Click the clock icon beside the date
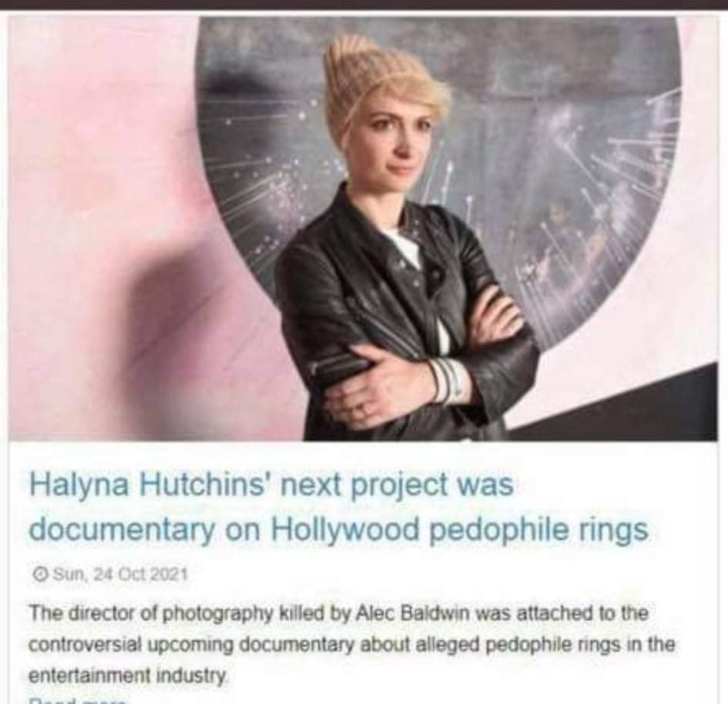Image resolution: width=728 pixels, height=704 pixels. pos(41,575)
